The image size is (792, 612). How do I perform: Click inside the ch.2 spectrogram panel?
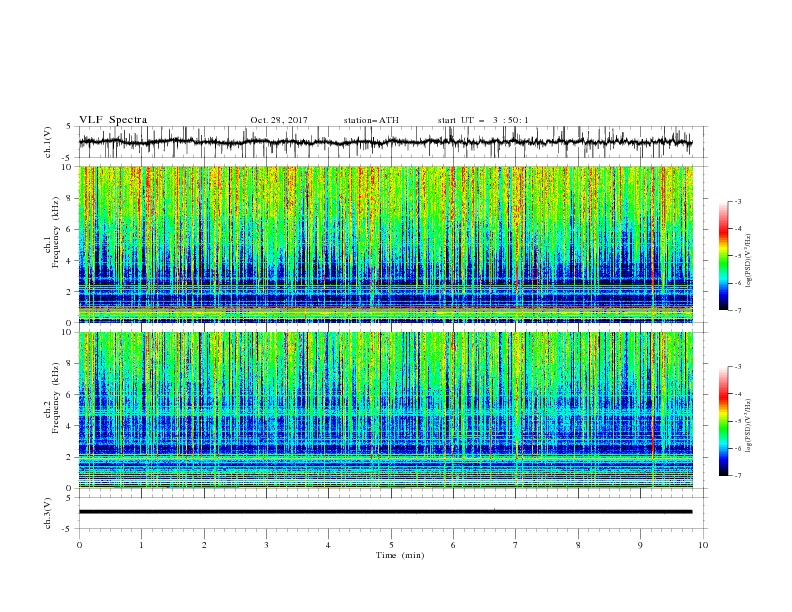[385, 410]
